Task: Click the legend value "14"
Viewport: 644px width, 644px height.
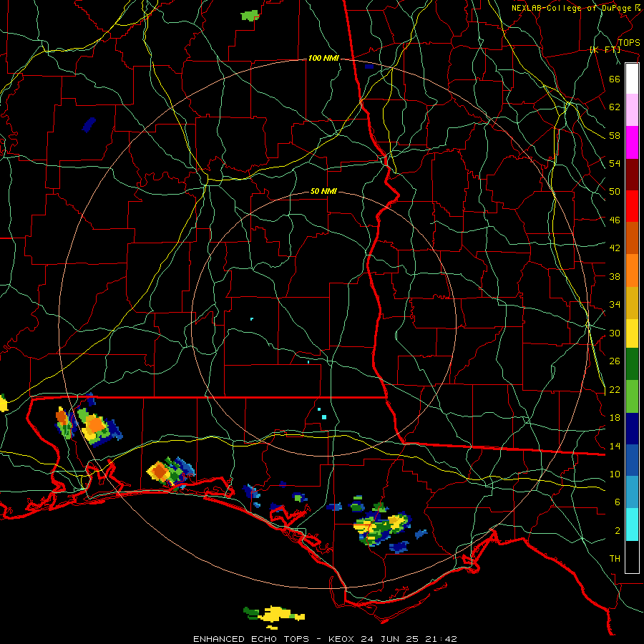Action: (615, 446)
